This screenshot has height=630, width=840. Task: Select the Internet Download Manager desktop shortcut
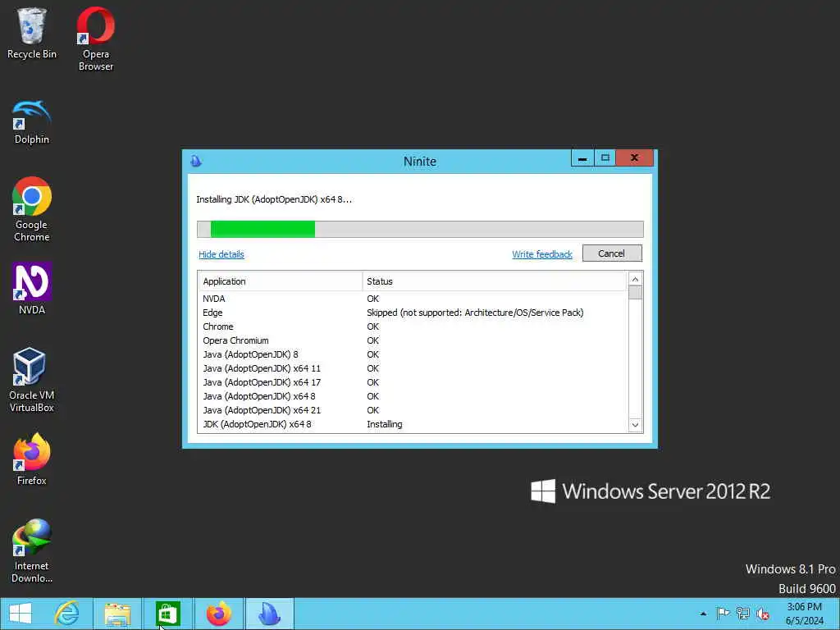tap(32, 550)
